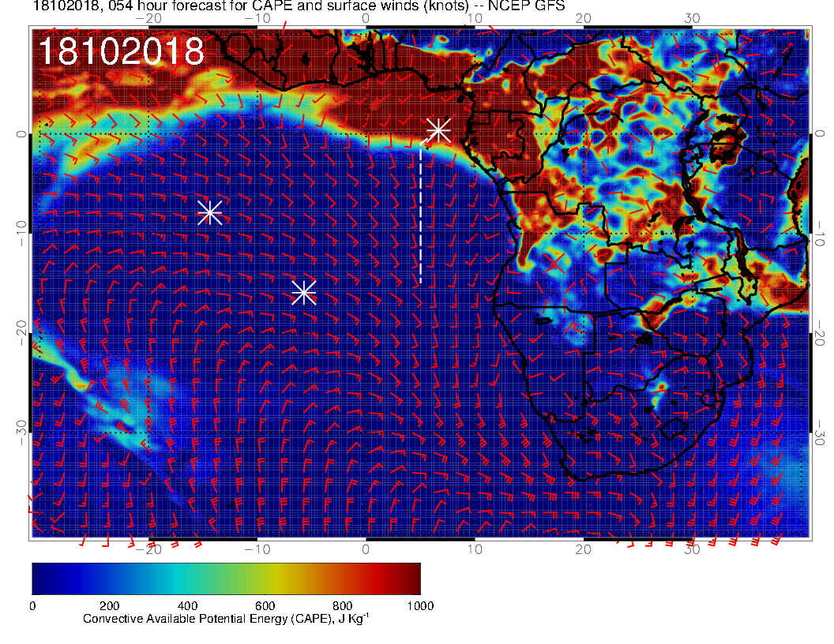Click the white dashed vertical line at 5°E
834x644 pixels.
(x=421, y=214)
